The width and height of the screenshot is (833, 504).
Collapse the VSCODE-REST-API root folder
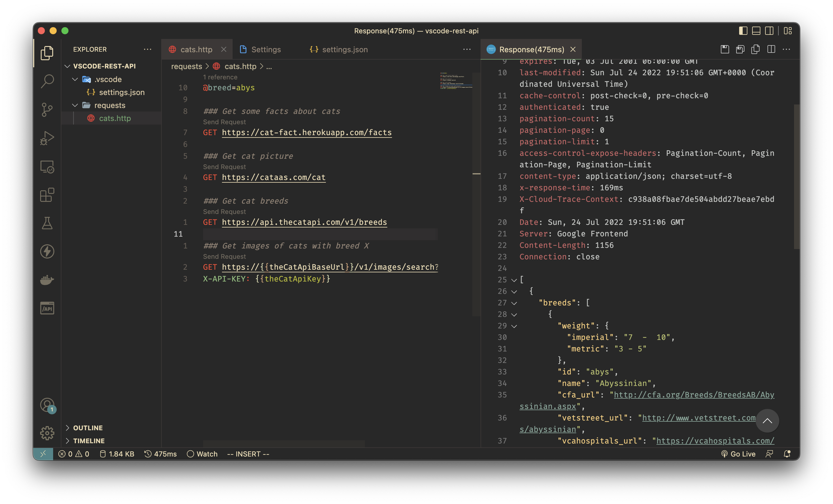tap(67, 66)
